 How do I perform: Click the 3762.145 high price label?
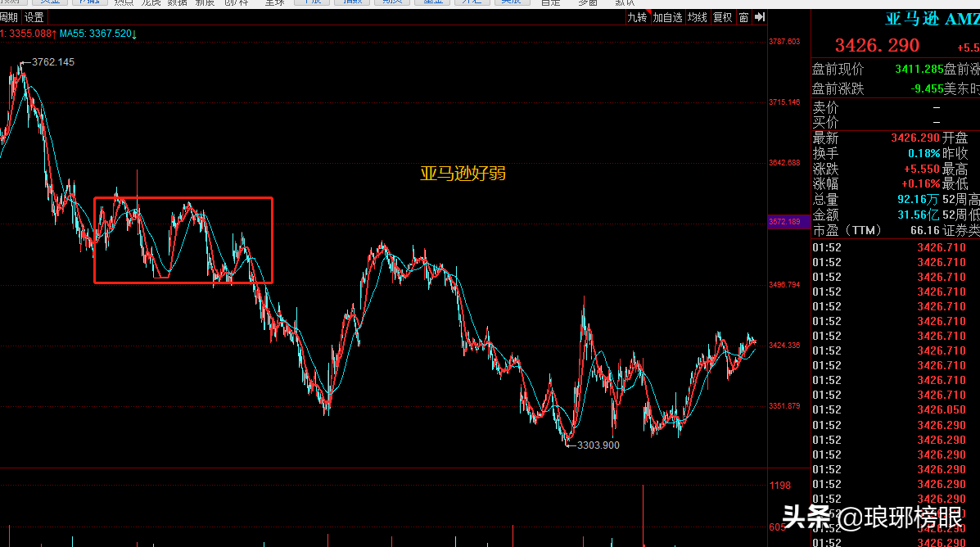coord(53,62)
